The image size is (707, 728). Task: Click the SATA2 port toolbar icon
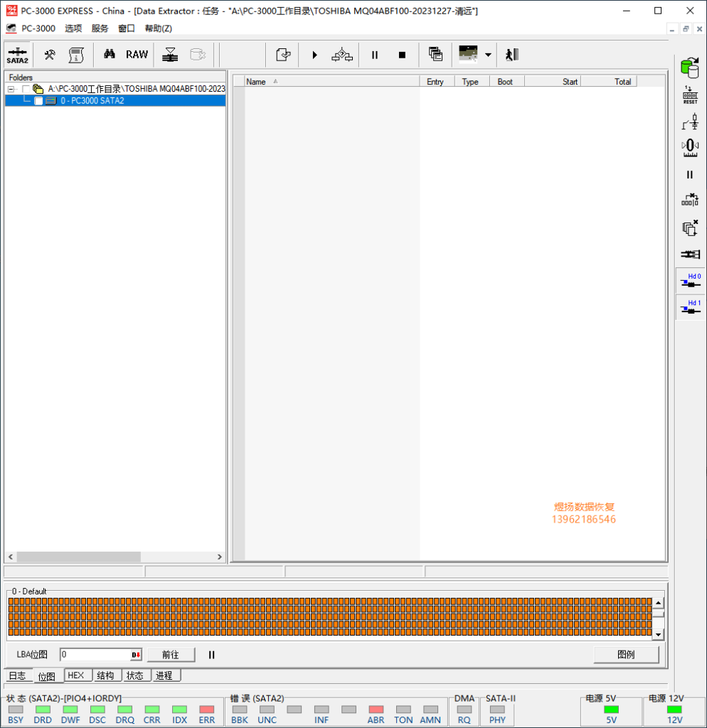[x=18, y=55]
